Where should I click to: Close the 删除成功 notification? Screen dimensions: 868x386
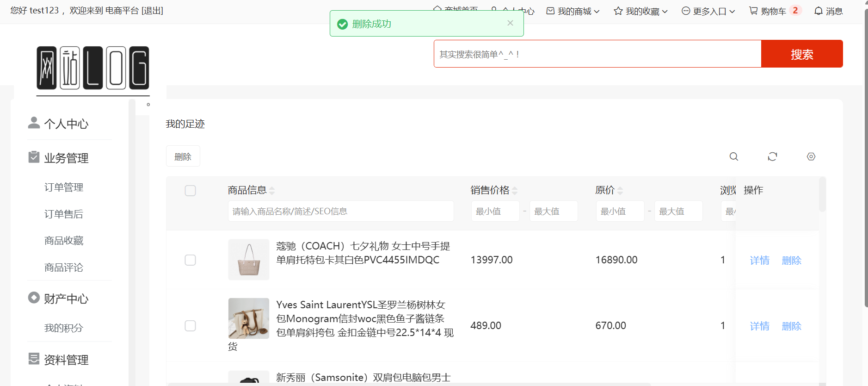(x=510, y=23)
